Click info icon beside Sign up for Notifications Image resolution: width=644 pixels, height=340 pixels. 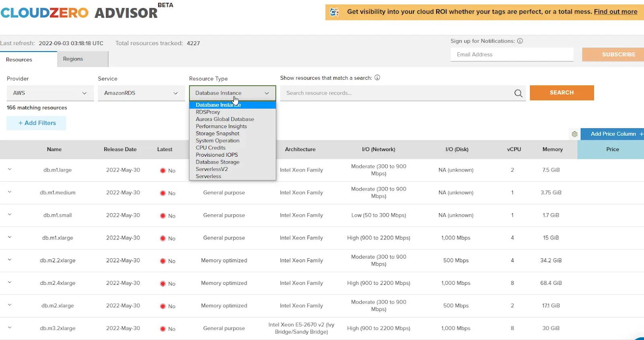pos(520,41)
